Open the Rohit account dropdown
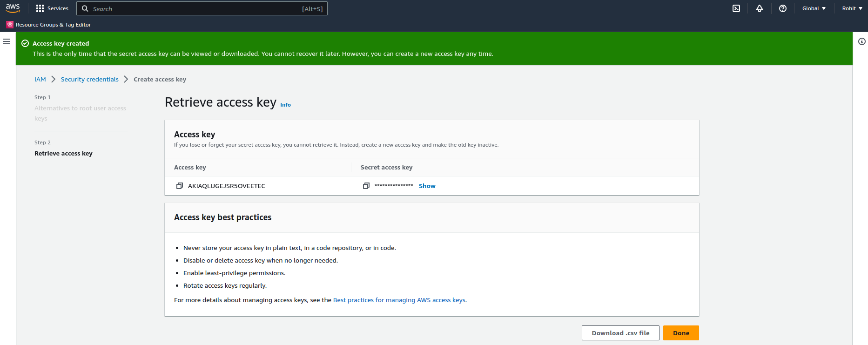The image size is (868, 345). pos(852,8)
